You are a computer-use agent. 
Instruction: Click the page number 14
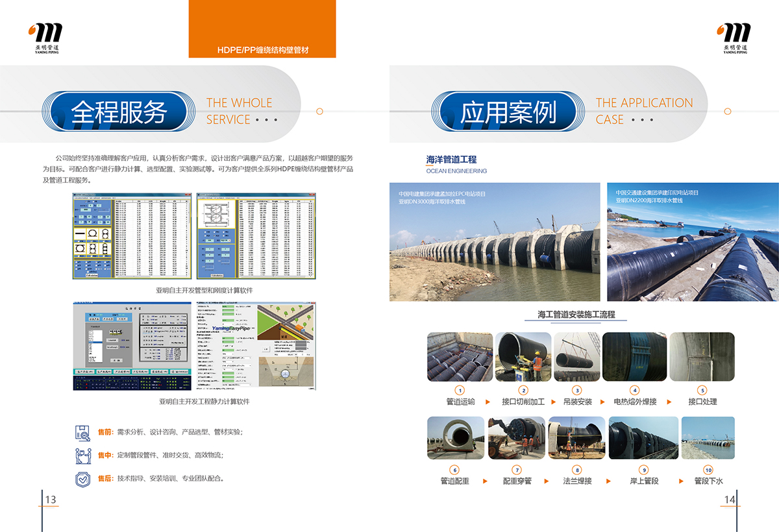[x=729, y=499]
